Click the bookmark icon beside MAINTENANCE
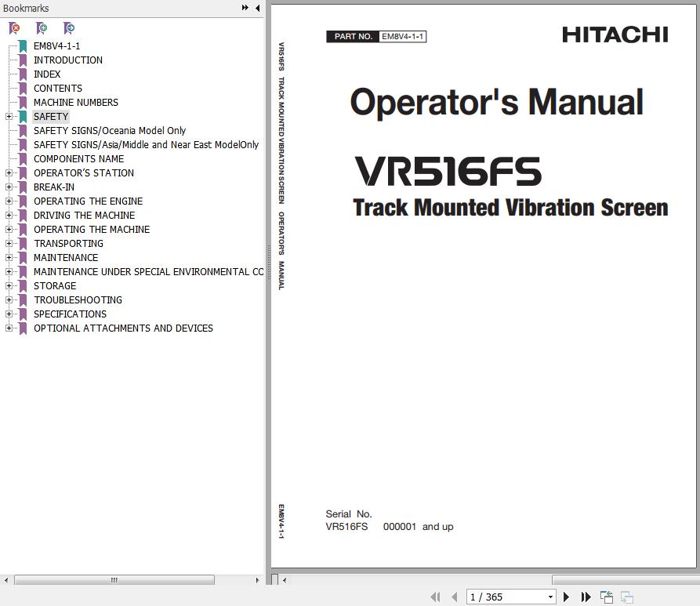Screen dimensions: 700x606 coord(23,258)
